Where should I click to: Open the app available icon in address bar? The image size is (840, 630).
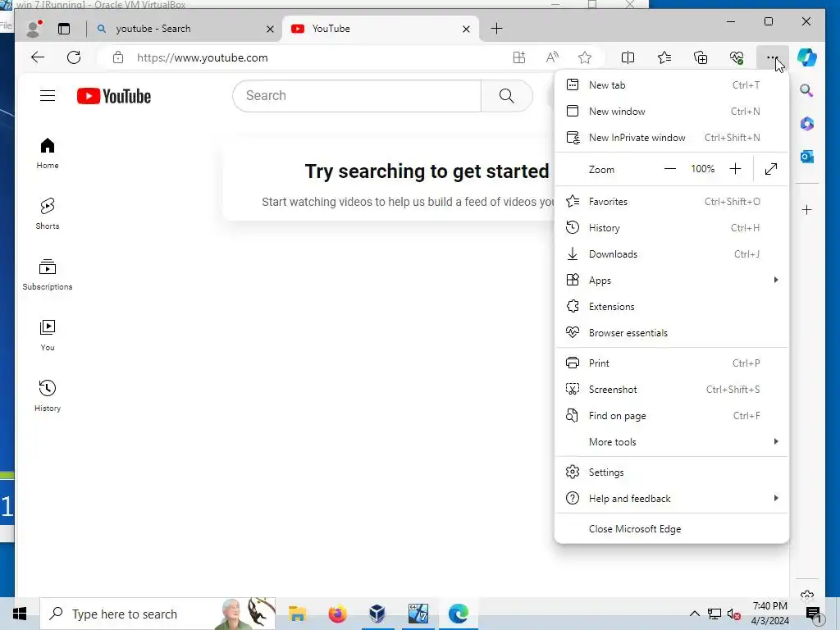(x=518, y=57)
